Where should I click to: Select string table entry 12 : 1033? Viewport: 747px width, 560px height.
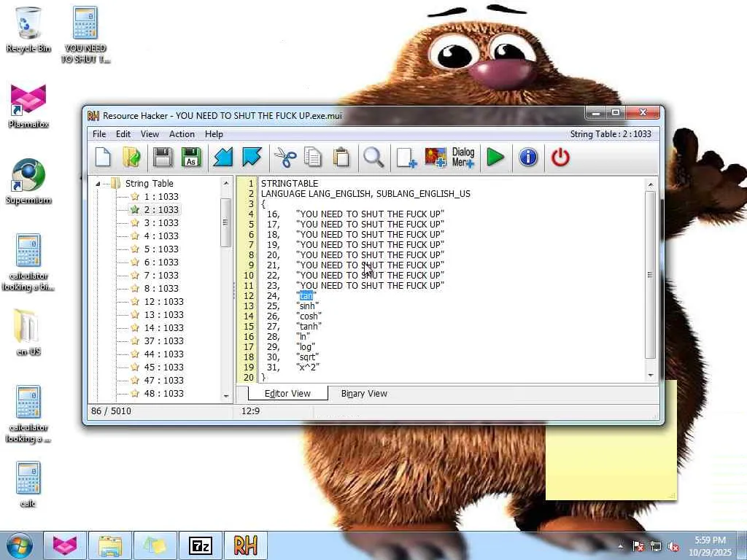163,301
